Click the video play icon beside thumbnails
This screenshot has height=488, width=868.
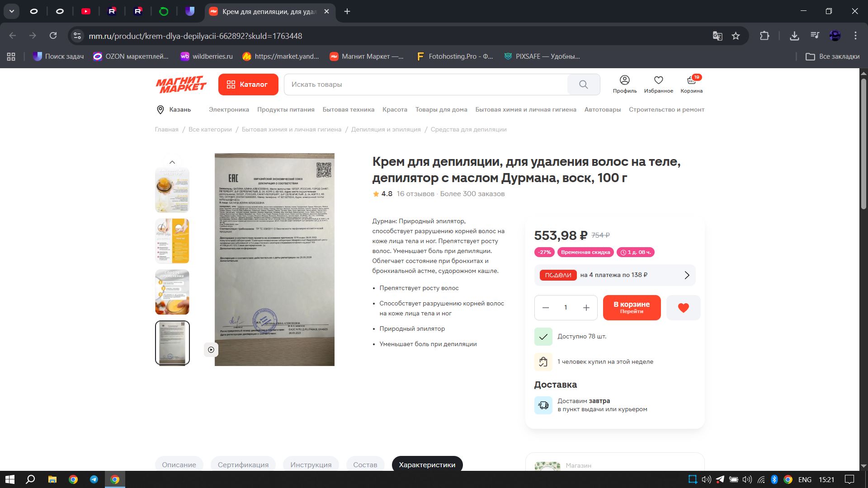(x=211, y=349)
